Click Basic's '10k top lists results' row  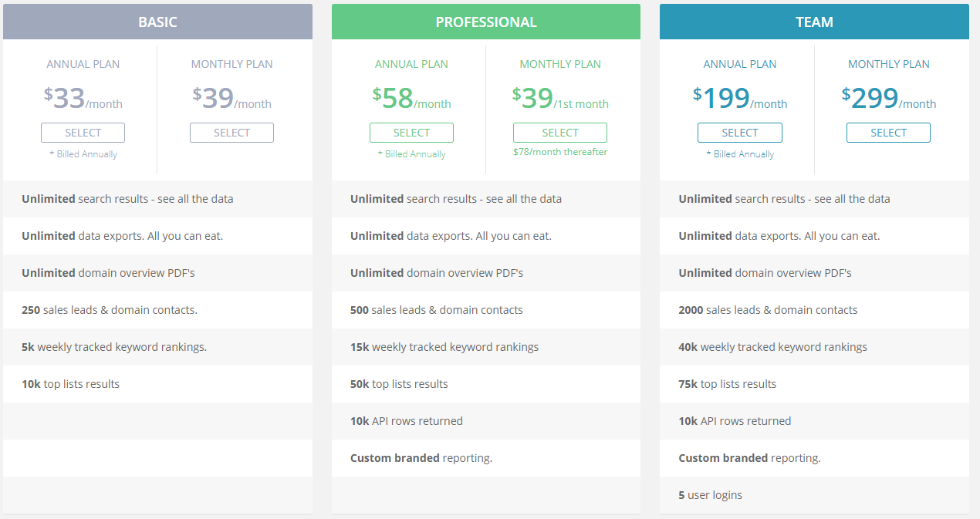(x=71, y=384)
